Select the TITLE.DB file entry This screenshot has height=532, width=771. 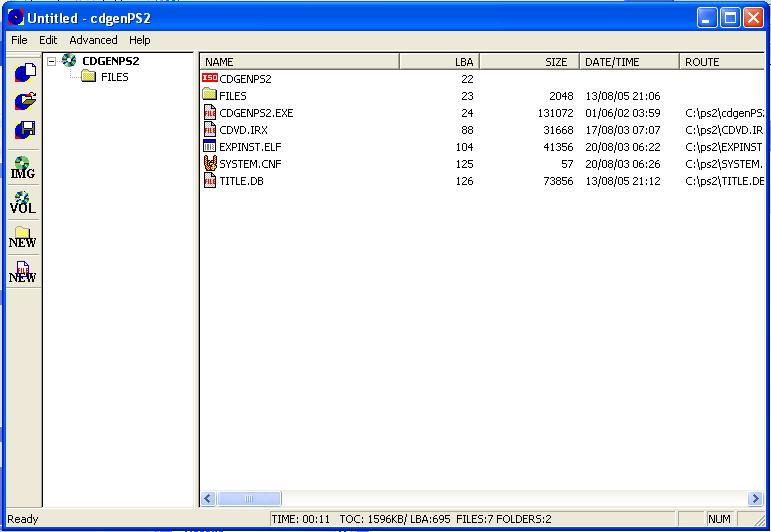(241, 181)
